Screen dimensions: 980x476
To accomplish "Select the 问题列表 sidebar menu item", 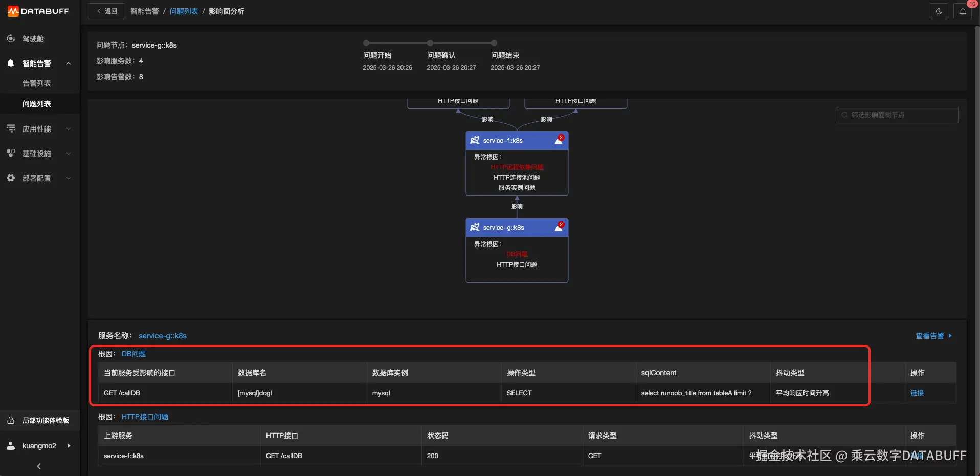I will pos(40,104).
